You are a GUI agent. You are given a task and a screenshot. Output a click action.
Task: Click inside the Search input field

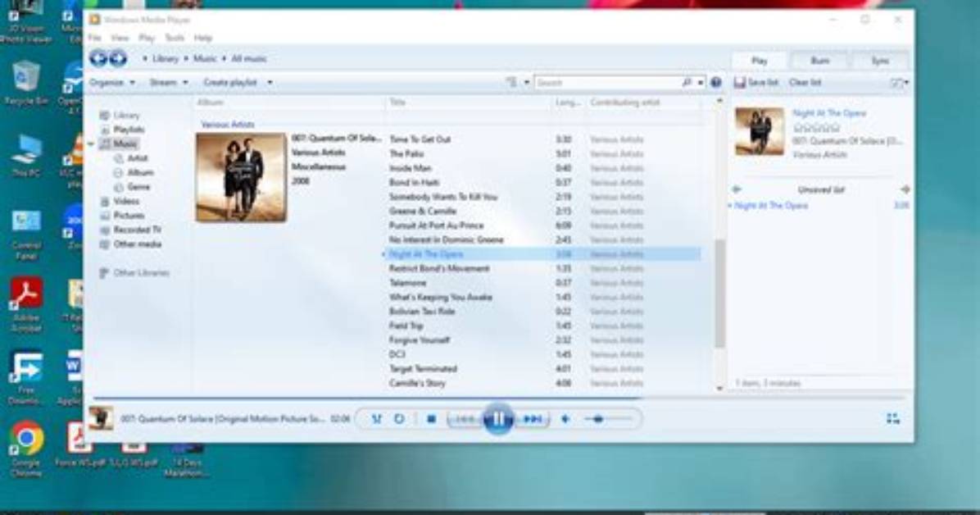point(606,82)
